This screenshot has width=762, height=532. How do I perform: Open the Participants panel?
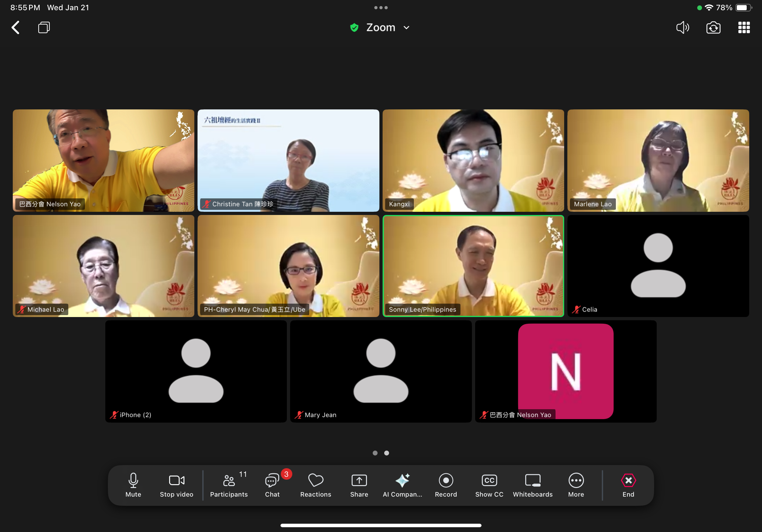pos(229,484)
